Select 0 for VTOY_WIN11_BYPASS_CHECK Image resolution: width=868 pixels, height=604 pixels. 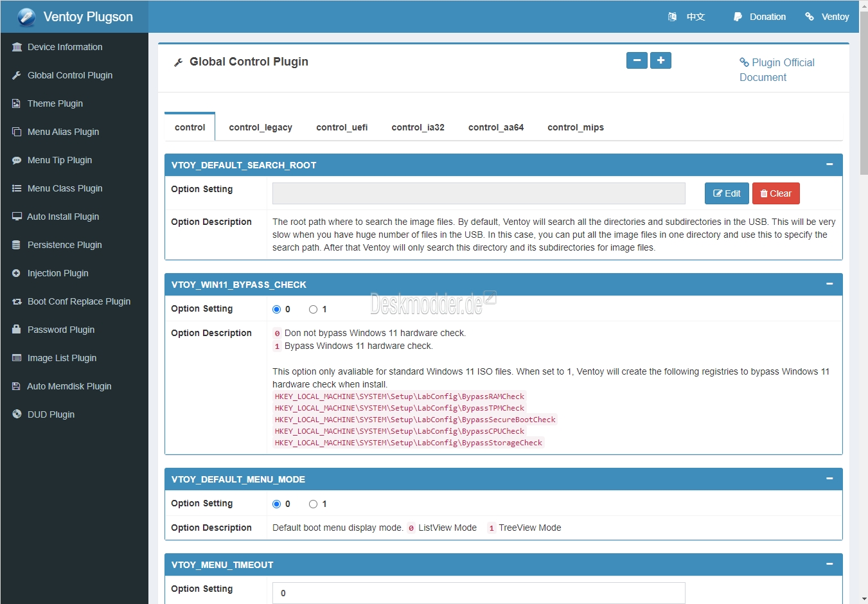(277, 309)
